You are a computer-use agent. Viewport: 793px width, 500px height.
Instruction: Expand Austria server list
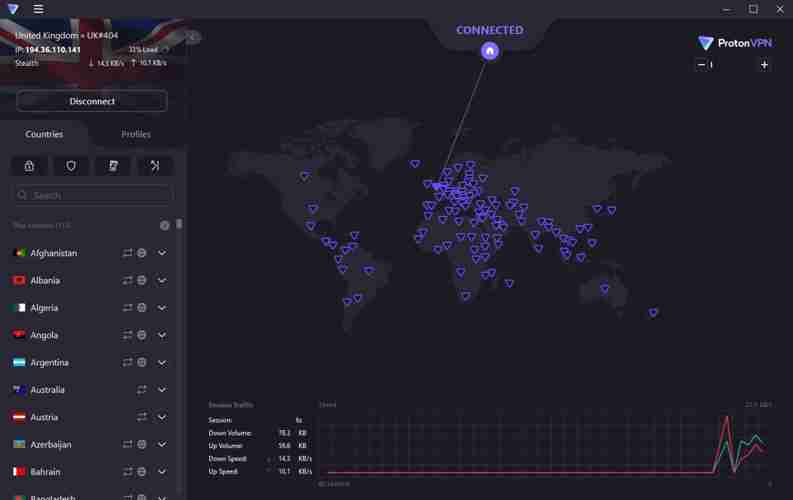tap(162, 417)
